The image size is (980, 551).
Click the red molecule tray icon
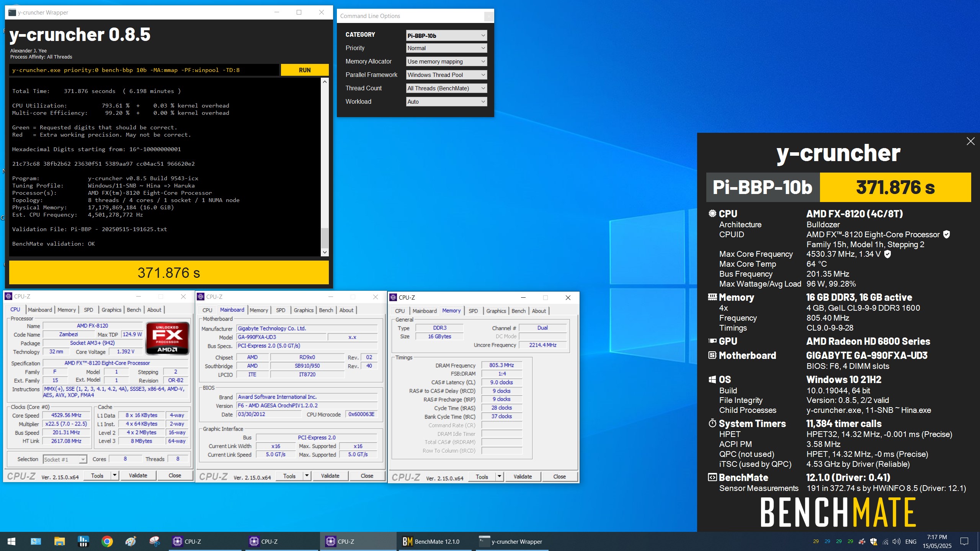click(862, 541)
